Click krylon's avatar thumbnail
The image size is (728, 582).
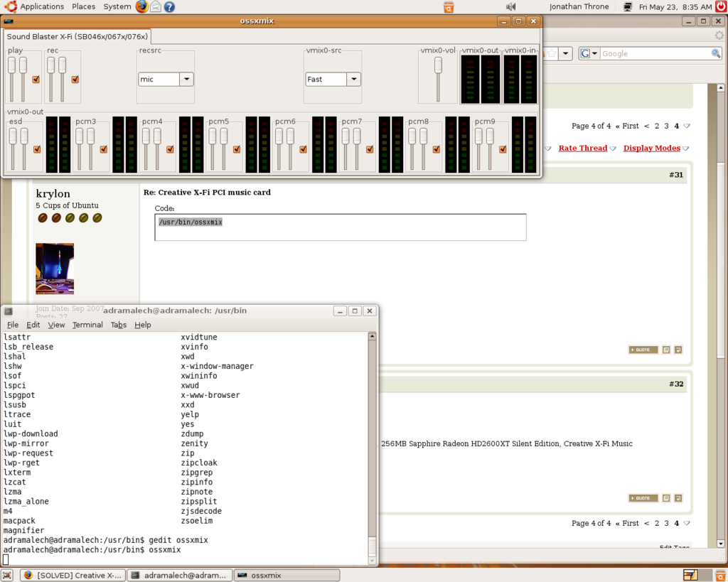click(x=55, y=269)
